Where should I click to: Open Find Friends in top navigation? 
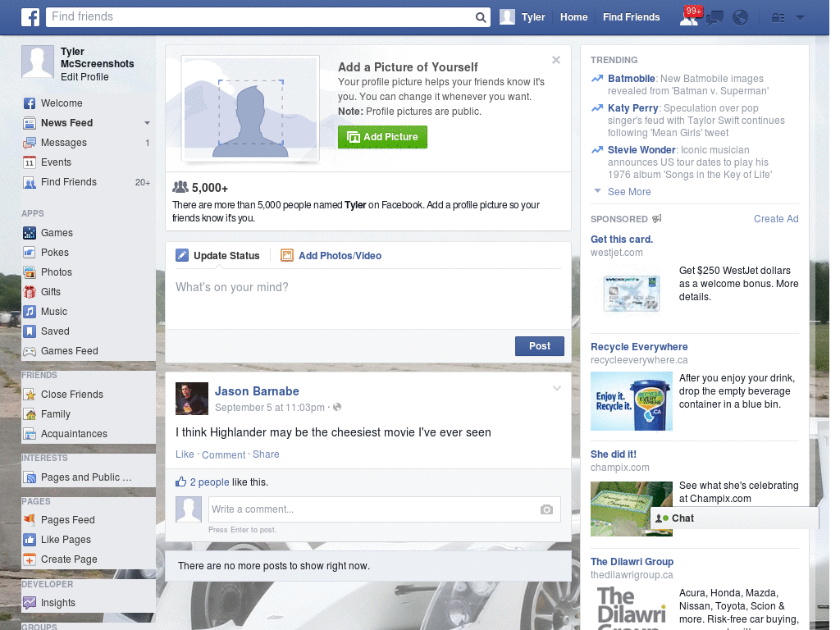pos(631,17)
